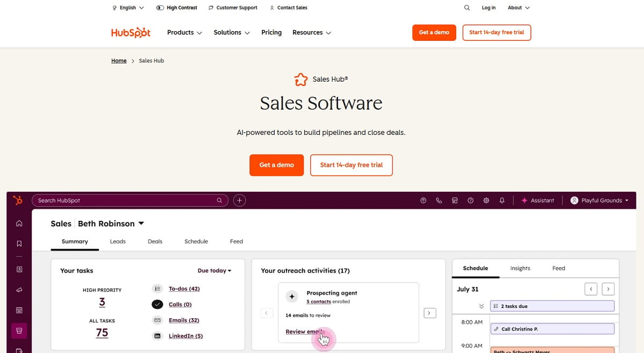Viewport: 644px width, 353px height.
Task: Click the LinkedIn icon beside LinkedIn (5)
Action: pos(158,336)
